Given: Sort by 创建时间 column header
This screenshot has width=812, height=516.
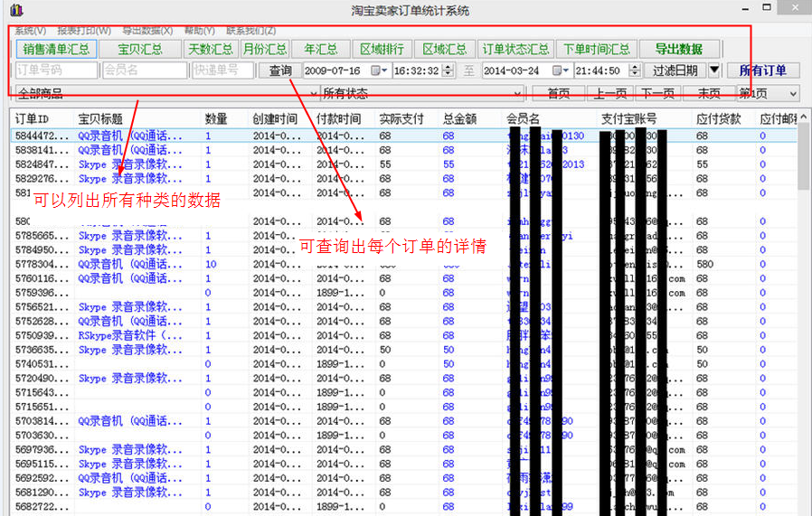Looking at the screenshot, I should [x=280, y=118].
